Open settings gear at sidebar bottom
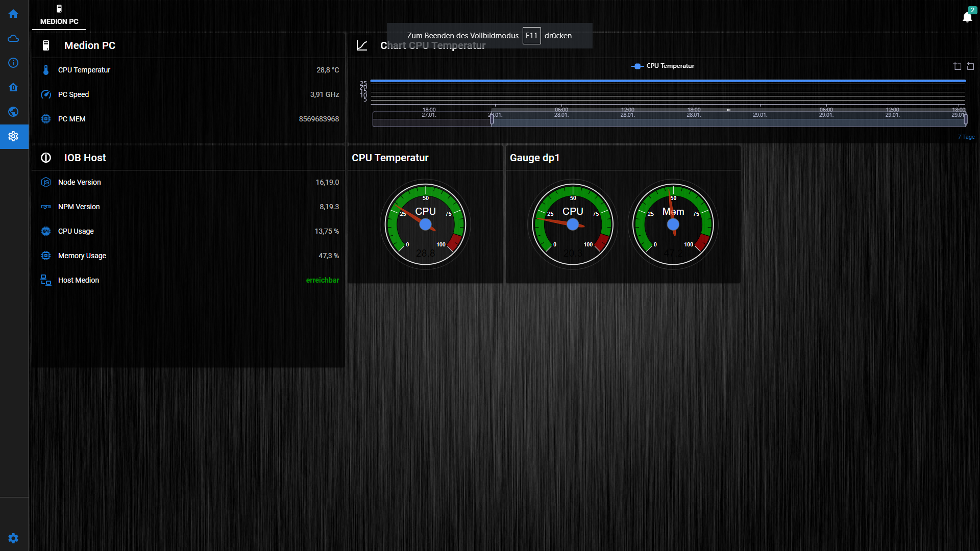This screenshot has width=980, height=551. (x=13, y=538)
